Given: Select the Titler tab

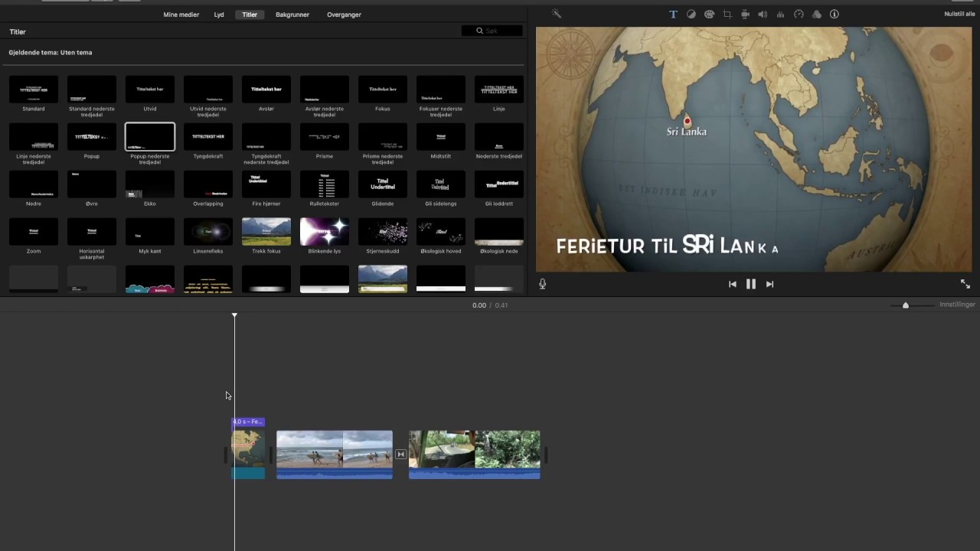Looking at the screenshot, I should (x=250, y=15).
